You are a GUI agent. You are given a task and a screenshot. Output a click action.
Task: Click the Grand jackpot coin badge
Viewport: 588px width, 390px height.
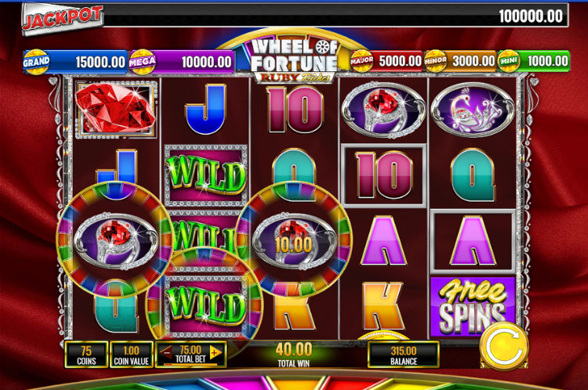(36, 62)
